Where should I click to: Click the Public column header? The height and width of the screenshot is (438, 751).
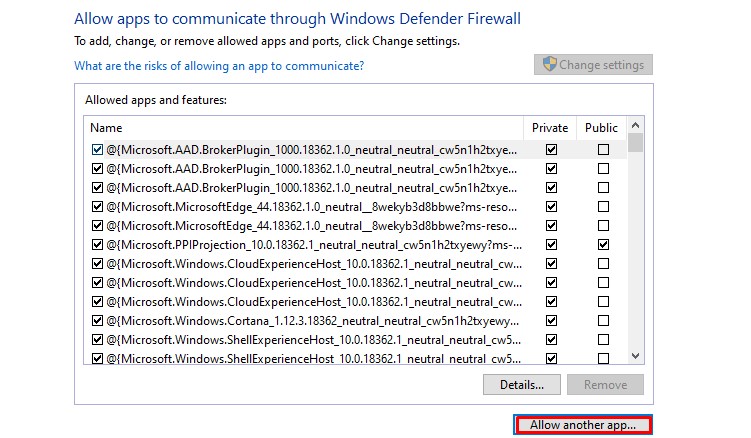tap(602, 128)
